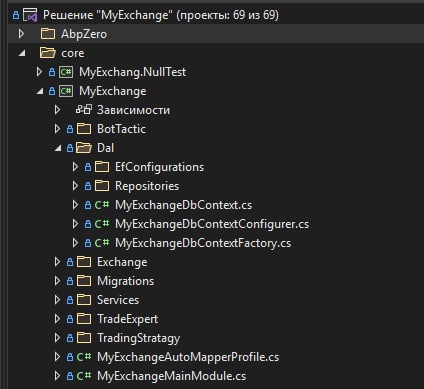Expand MyExchangeAutoMapperProfile.cs file node
This screenshot has width=424, height=389.
pyautogui.click(x=57, y=357)
